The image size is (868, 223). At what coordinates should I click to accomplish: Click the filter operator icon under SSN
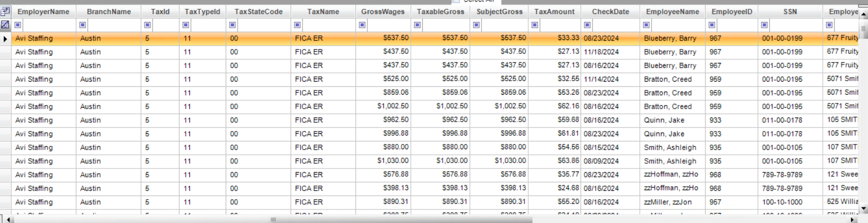pyautogui.click(x=764, y=25)
